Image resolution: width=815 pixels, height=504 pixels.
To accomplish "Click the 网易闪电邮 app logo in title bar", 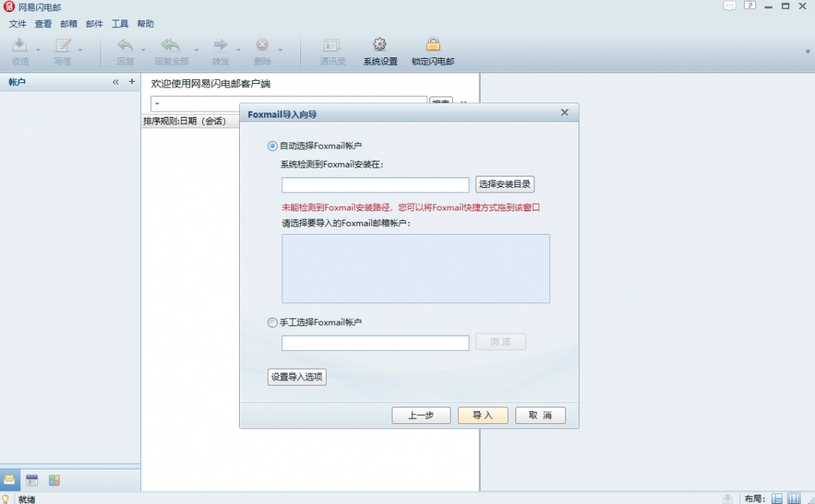I will coord(9,7).
